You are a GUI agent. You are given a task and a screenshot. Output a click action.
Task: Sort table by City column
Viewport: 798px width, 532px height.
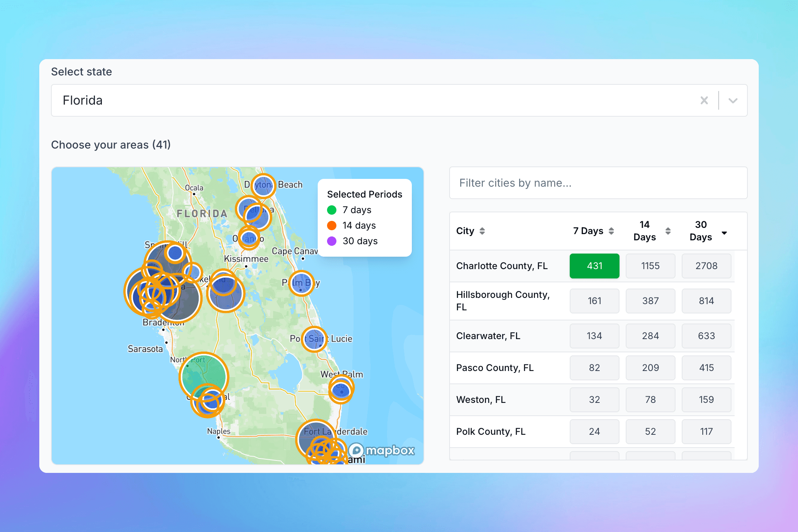tap(482, 231)
